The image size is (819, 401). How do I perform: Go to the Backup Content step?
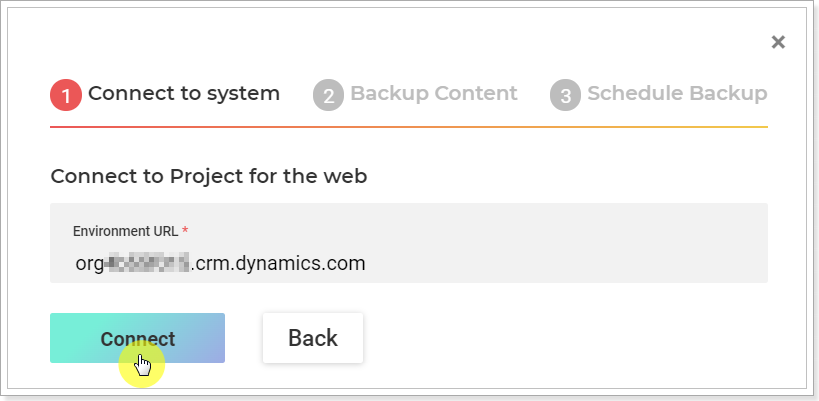click(434, 93)
